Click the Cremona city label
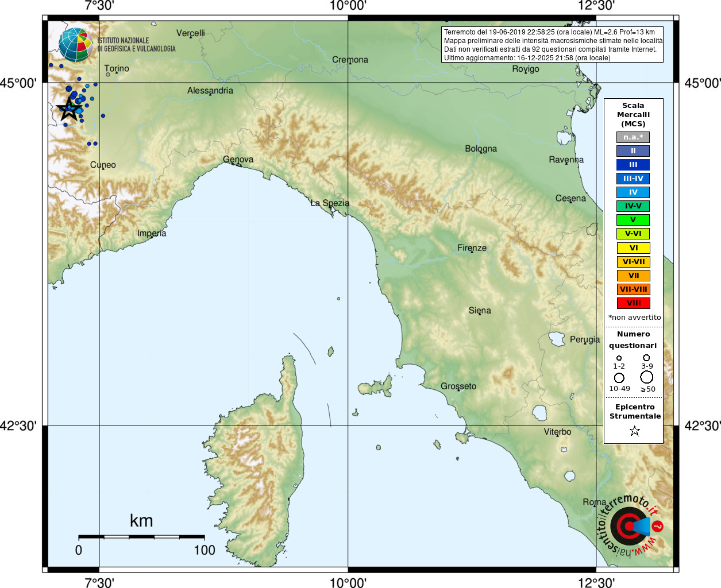Screen dimensions: 721x588 pos(350,60)
